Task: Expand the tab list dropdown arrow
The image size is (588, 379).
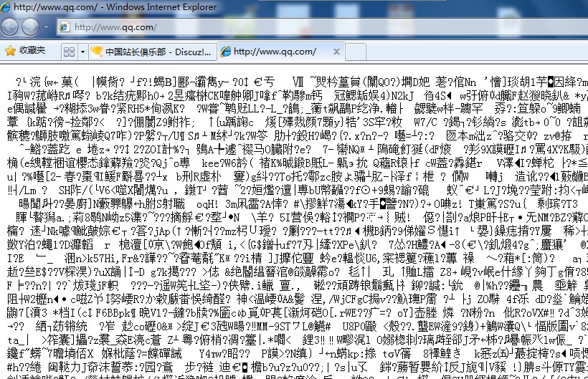Action: tap(82, 52)
